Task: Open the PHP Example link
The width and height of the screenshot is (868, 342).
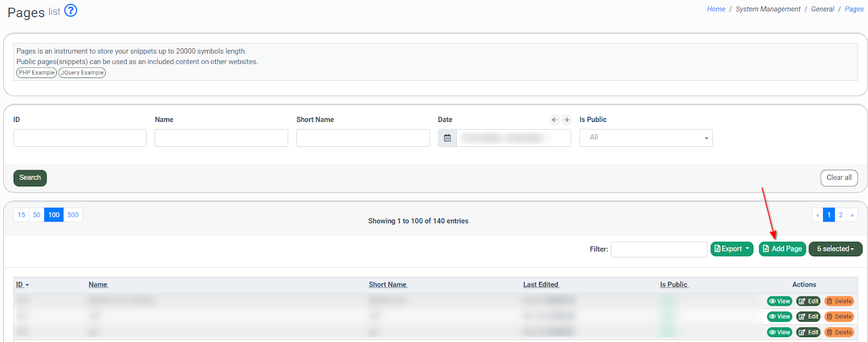Action: click(x=36, y=73)
